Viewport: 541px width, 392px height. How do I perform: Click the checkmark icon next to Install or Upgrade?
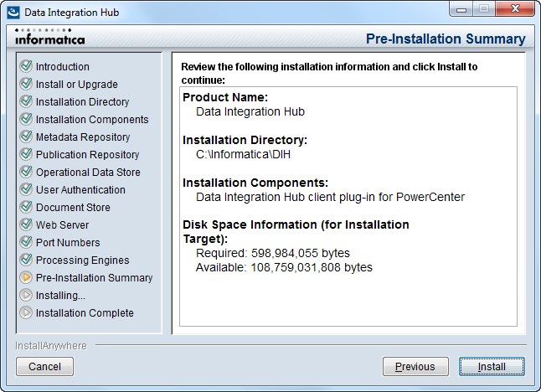pyautogui.click(x=26, y=84)
